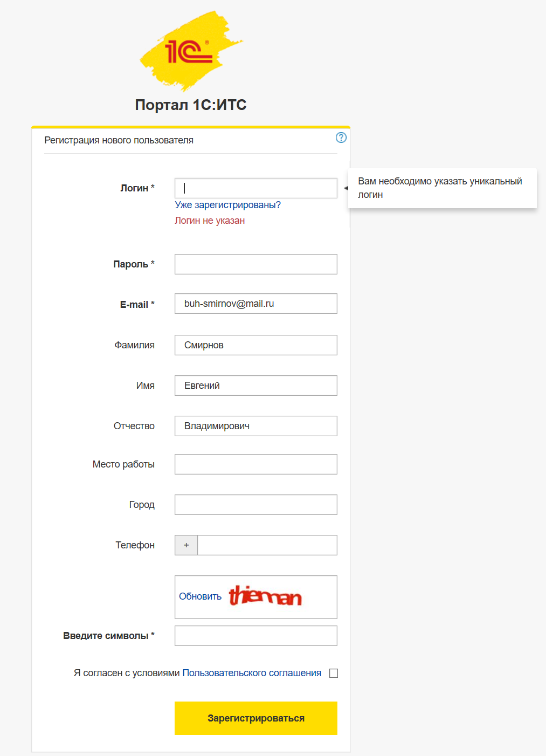
Task: Focus the Место работы input field
Action: (256, 464)
